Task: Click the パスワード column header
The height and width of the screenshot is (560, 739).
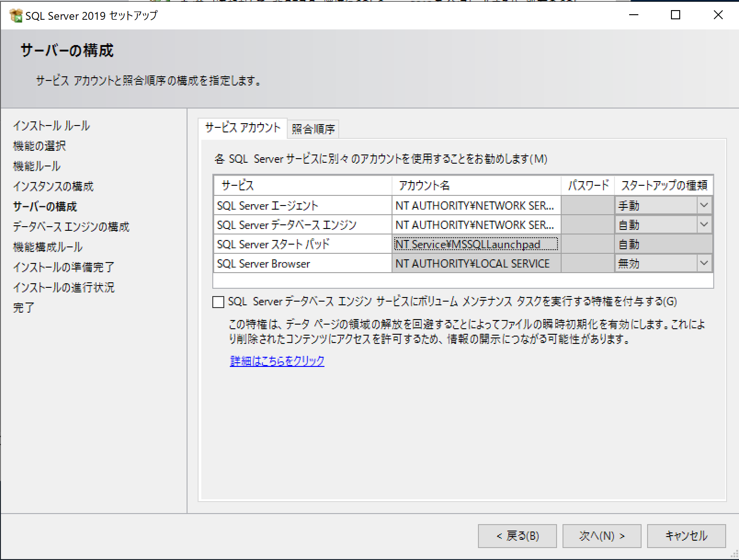Action: click(588, 186)
